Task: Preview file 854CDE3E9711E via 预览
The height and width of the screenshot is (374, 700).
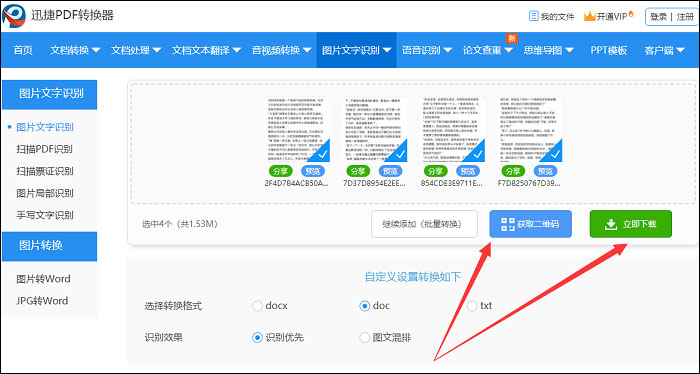Action: point(468,171)
